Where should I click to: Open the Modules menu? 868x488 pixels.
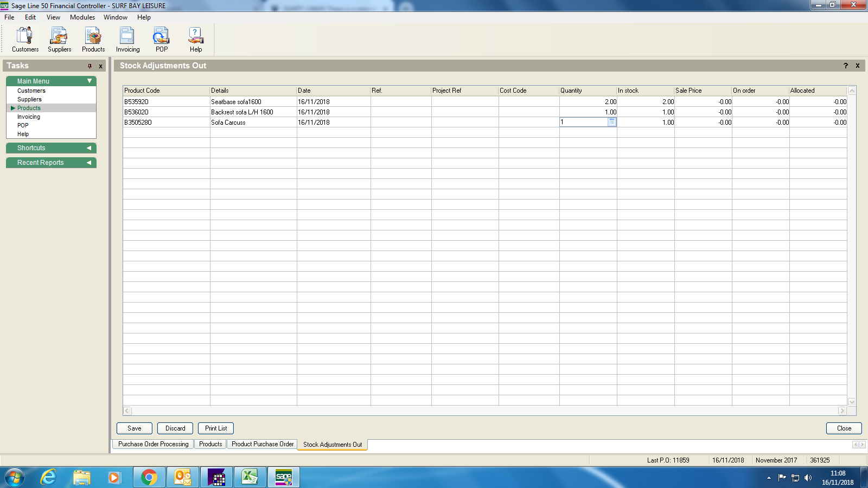click(82, 17)
